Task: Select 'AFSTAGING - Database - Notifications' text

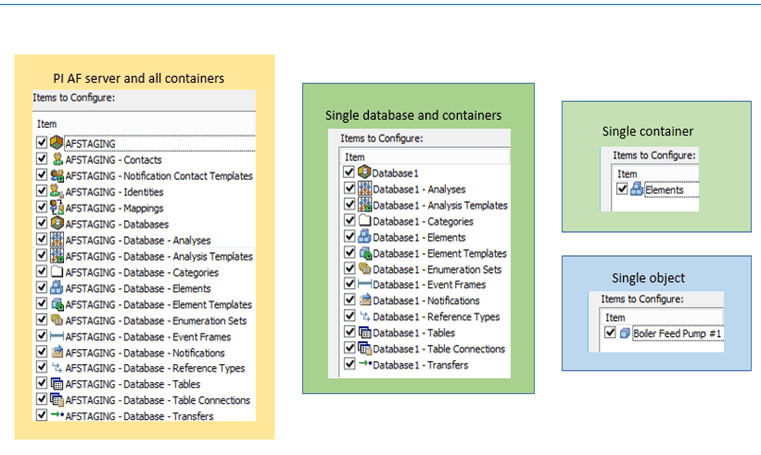Action: pyautogui.click(x=145, y=353)
